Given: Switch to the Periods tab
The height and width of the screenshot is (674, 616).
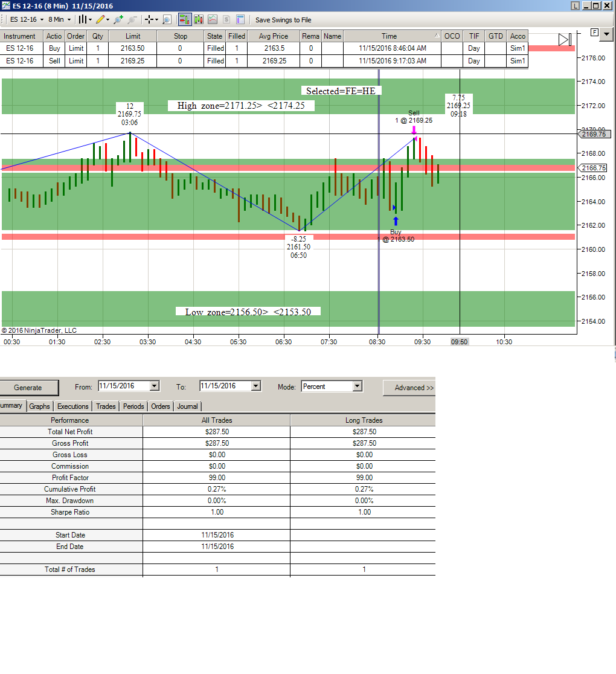Looking at the screenshot, I should (133, 406).
